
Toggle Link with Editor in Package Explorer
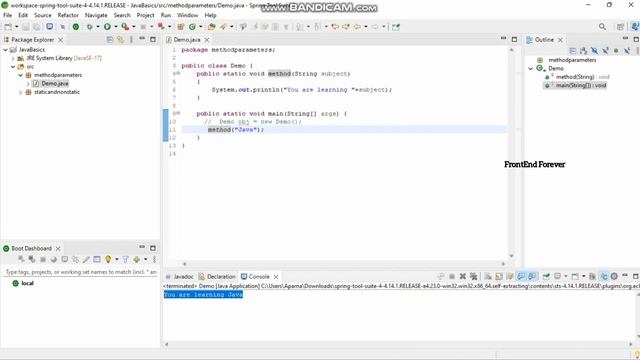120,40
